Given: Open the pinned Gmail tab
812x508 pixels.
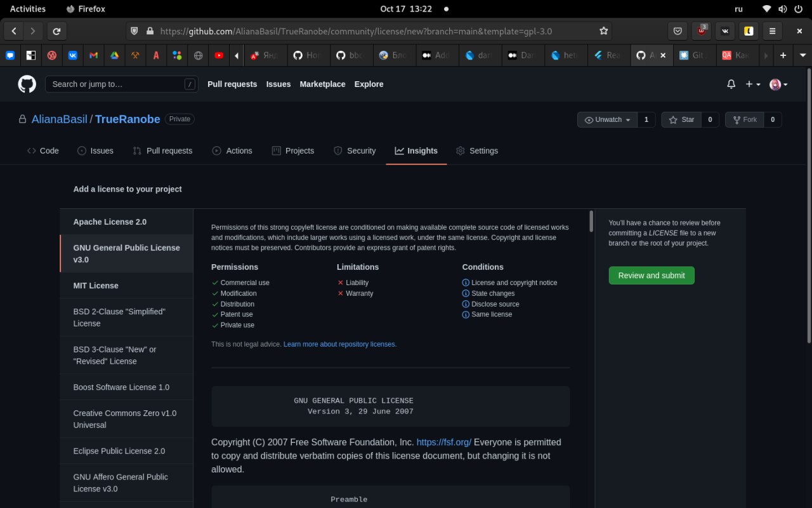Looking at the screenshot, I should [x=93, y=55].
